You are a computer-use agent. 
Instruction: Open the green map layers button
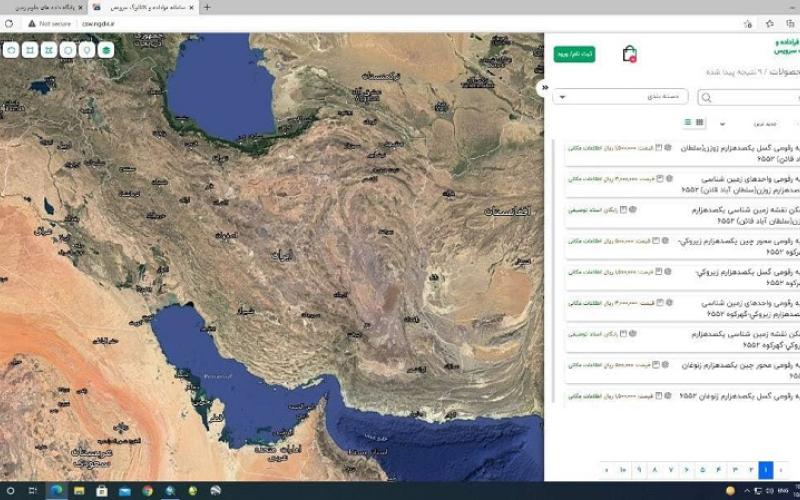[106, 50]
